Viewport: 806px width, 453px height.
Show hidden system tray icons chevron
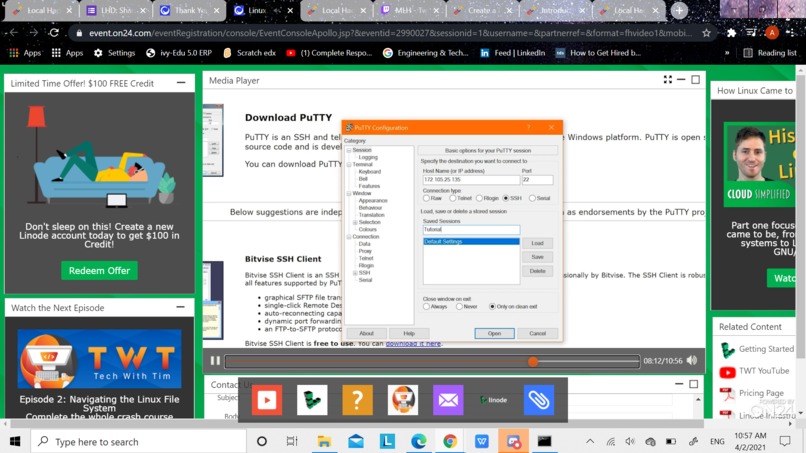tap(590, 441)
